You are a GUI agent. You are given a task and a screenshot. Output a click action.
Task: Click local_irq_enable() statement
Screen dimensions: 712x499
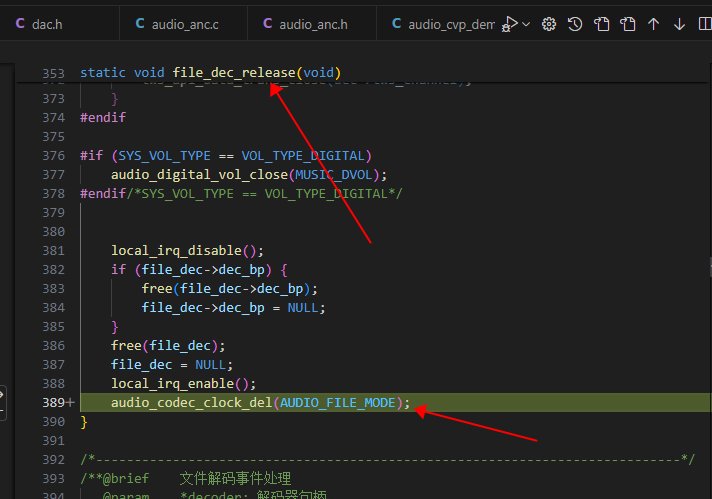tap(183, 384)
